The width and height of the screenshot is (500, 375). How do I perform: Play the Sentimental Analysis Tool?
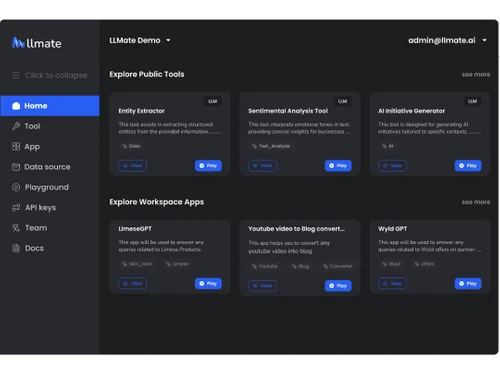pyautogui.click(x=338, y=166)
